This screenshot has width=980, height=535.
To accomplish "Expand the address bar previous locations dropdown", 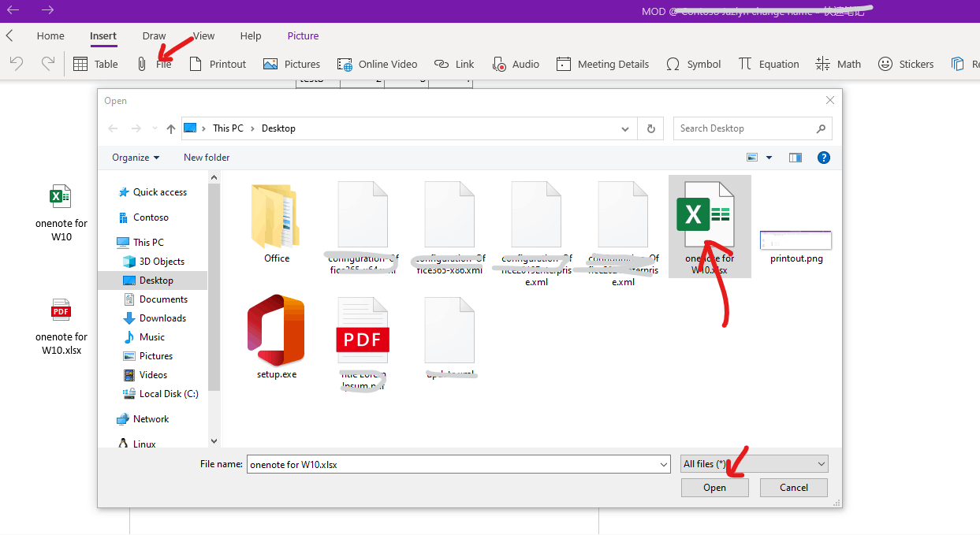I will point(625,128).
